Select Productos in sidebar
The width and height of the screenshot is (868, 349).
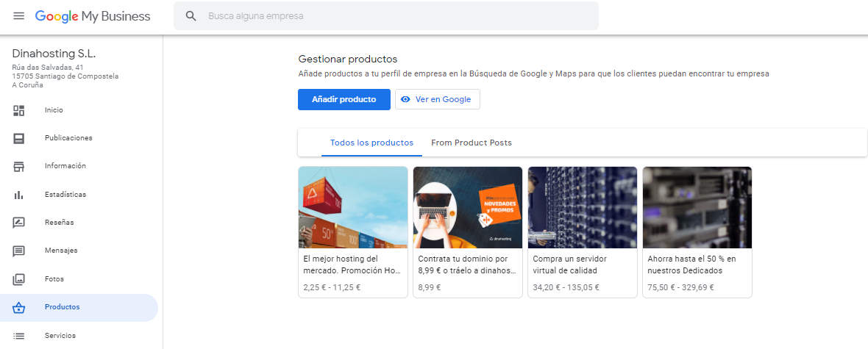[79, 308]
